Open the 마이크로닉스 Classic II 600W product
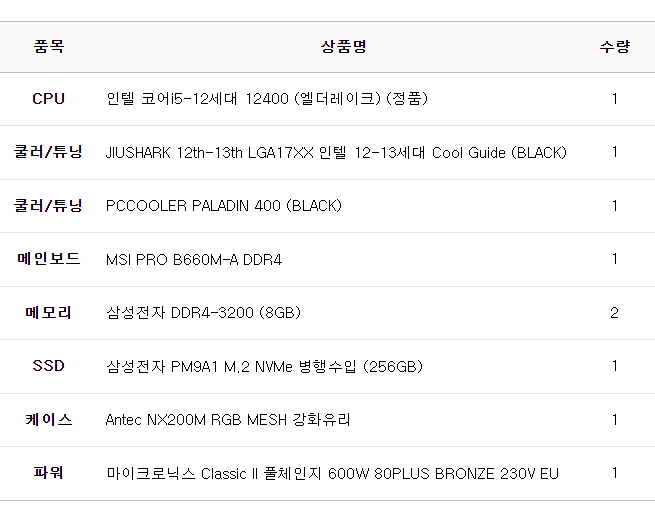The width and height of the screenshot is (655, 512). 332,474
